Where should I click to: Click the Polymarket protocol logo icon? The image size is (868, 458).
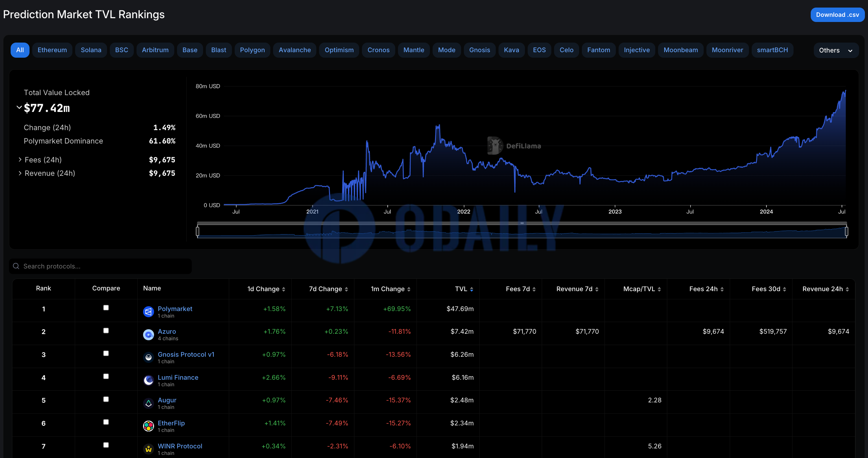(148, 312)
